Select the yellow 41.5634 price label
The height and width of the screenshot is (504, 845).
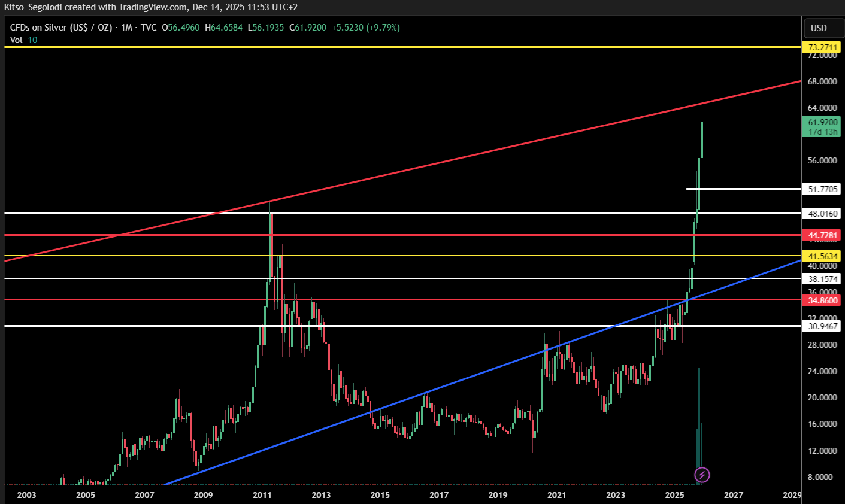pyautogui.click(x=822, y=256)
